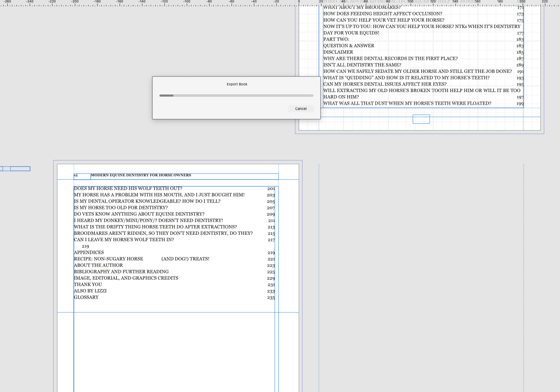560x392 pixels.
Task: Cancel the Export Book operation
Action: [301, 108]
